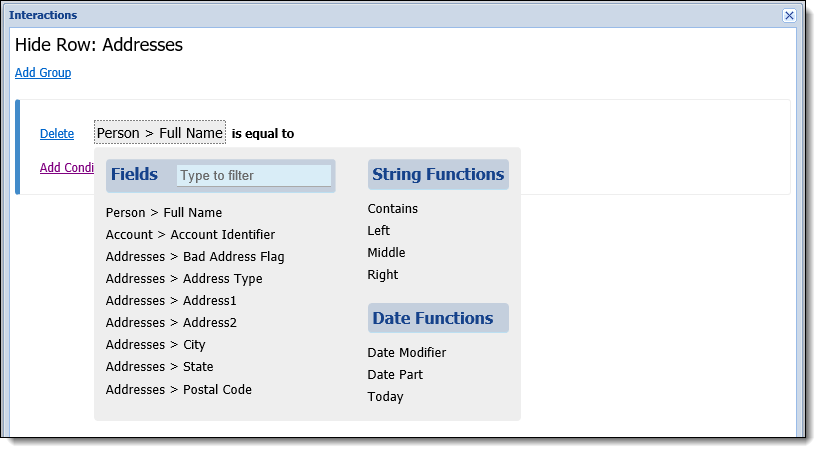Pick the Date Modifier function
The image size is (821, 453).
pos(407,352)
